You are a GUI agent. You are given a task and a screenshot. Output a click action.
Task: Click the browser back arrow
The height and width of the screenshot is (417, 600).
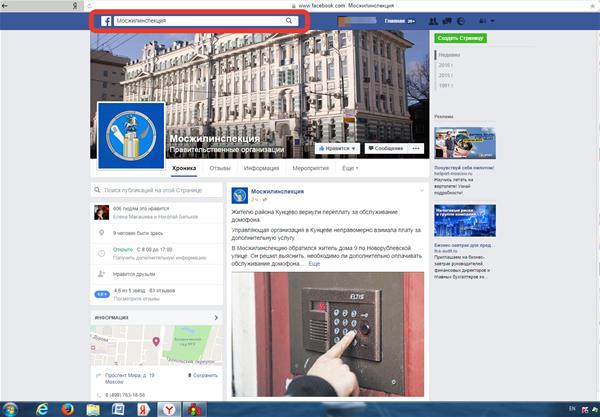5,6
